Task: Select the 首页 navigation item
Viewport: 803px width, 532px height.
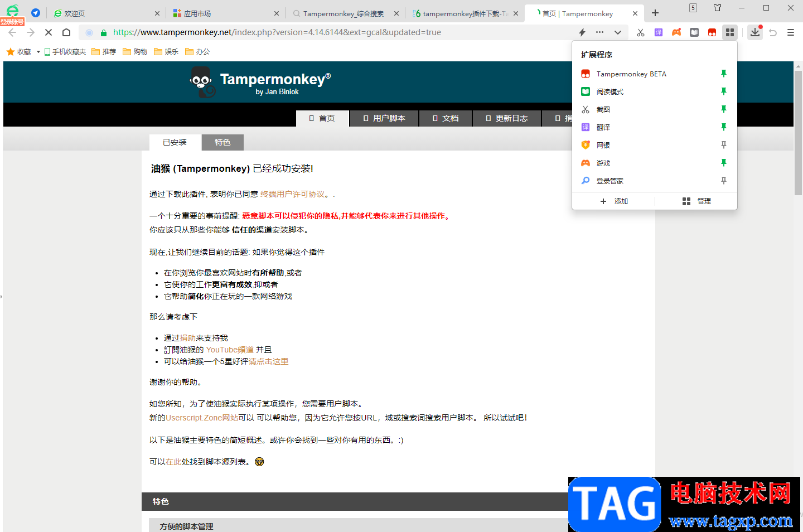Action: pyautogui.click(x=322, y=118)
